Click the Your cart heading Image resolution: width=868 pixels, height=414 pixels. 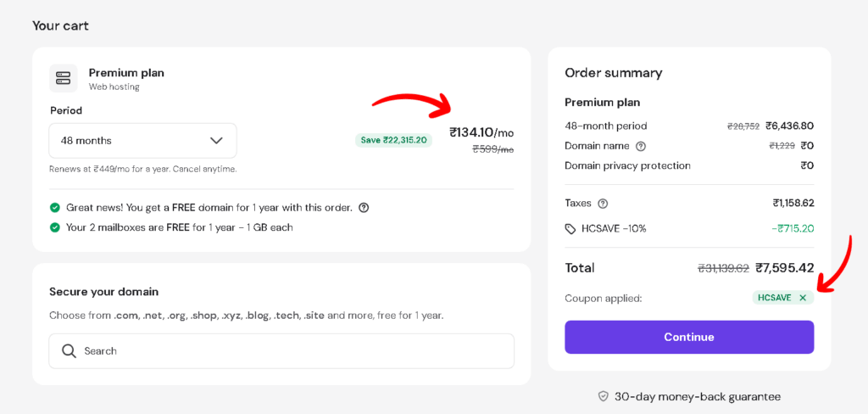pyautogui.click(x=60, y=25)
